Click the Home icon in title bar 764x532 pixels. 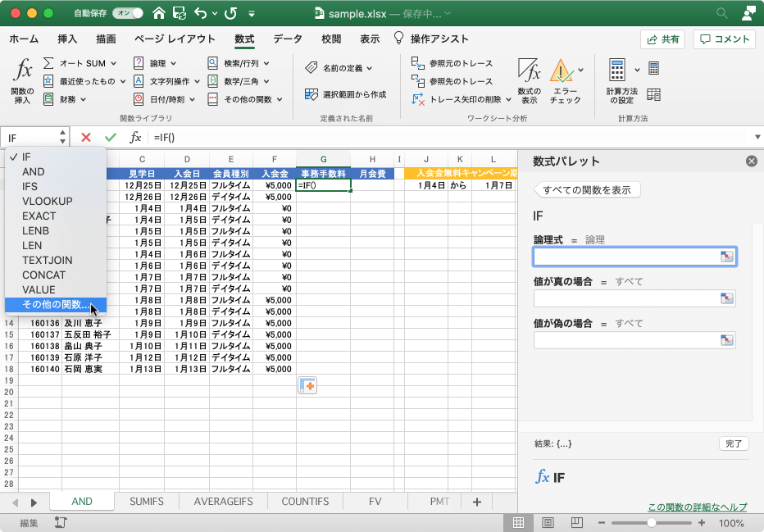tap(159, 13)
